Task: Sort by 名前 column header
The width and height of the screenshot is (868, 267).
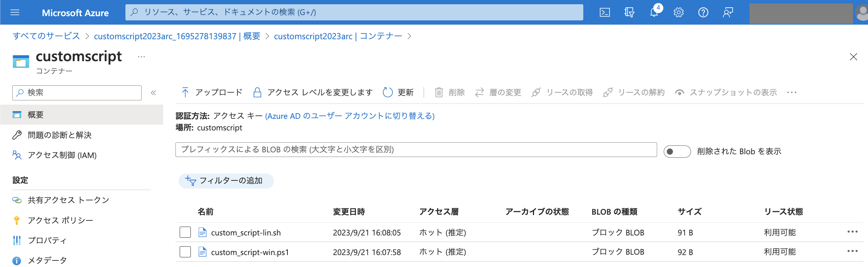Action: (205, 212)
